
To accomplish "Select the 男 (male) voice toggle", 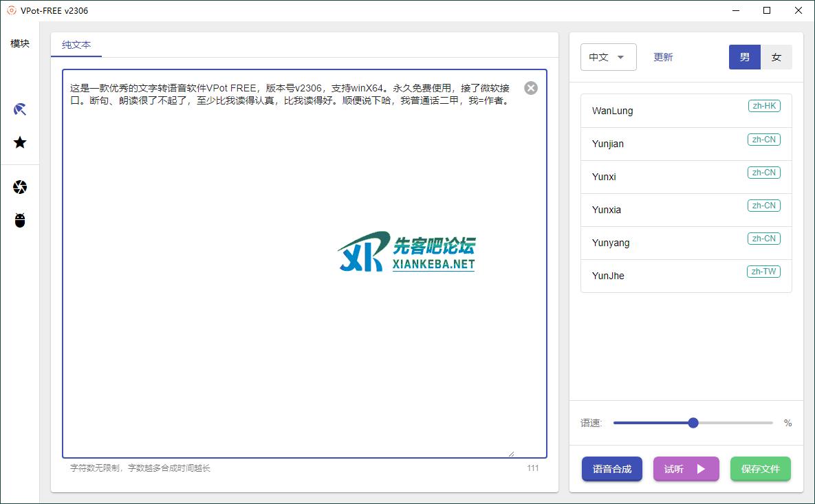I will [744, 57].
